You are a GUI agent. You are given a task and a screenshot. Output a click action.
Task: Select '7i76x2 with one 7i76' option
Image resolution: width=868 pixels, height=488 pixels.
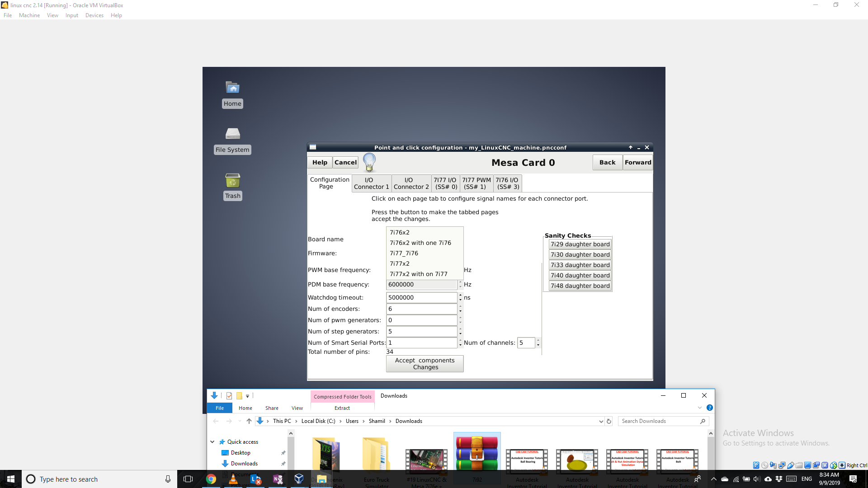425,243
